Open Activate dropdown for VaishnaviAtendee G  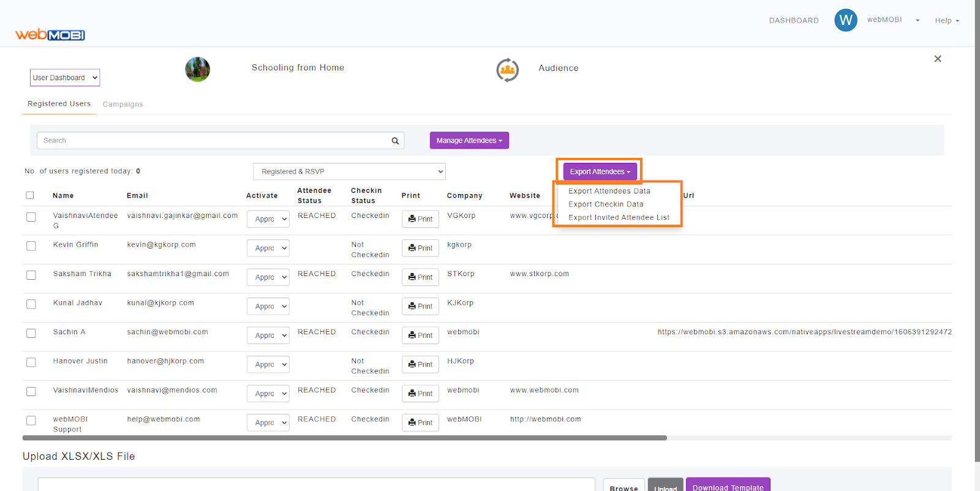click(x=268, y=219)
